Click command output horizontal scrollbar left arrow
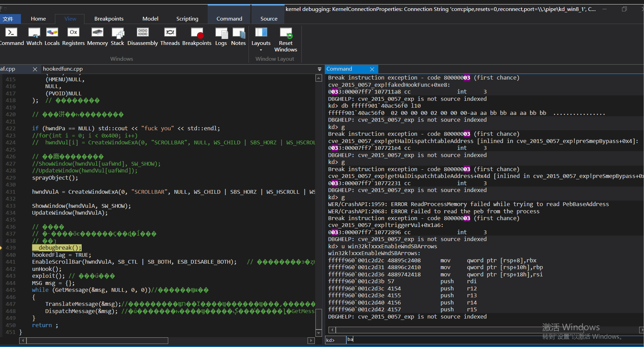Viewport: 644px width, 347px height. [x=332, y=330]
